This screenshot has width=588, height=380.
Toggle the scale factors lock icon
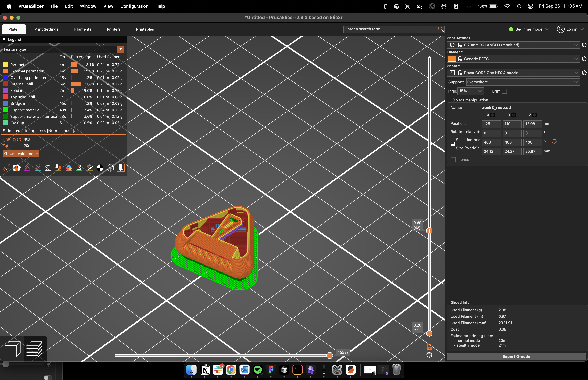coord(453,144)
